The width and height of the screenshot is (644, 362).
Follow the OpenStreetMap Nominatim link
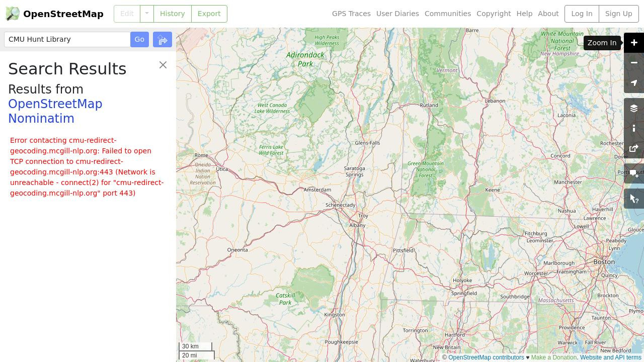click(55, 111)
